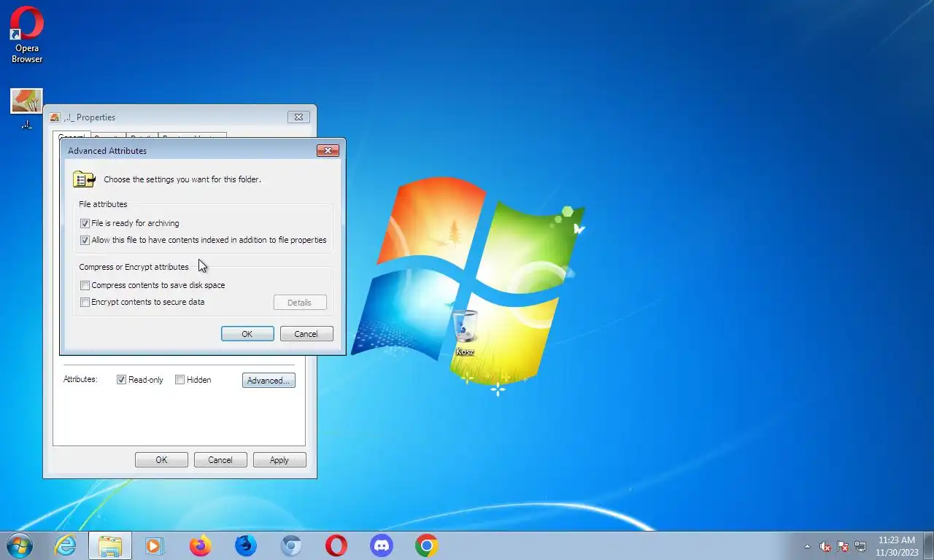The height and width of the screenshot is (560, 934).
Task: Click Apply in the Properties window
Action: (x=279, y=460)
